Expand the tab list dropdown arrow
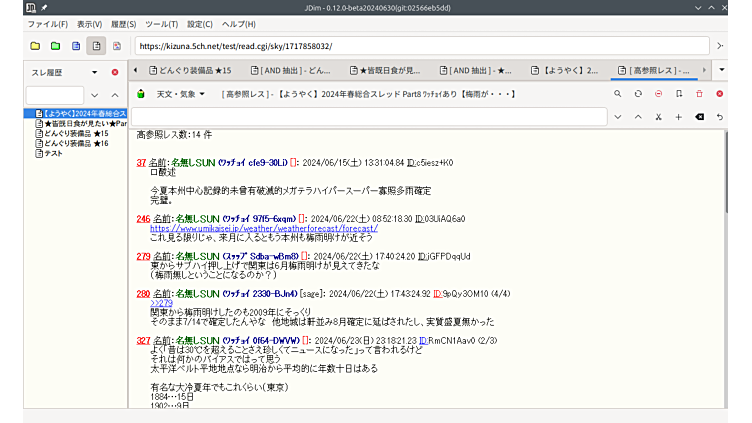 [x=721, y=71]
